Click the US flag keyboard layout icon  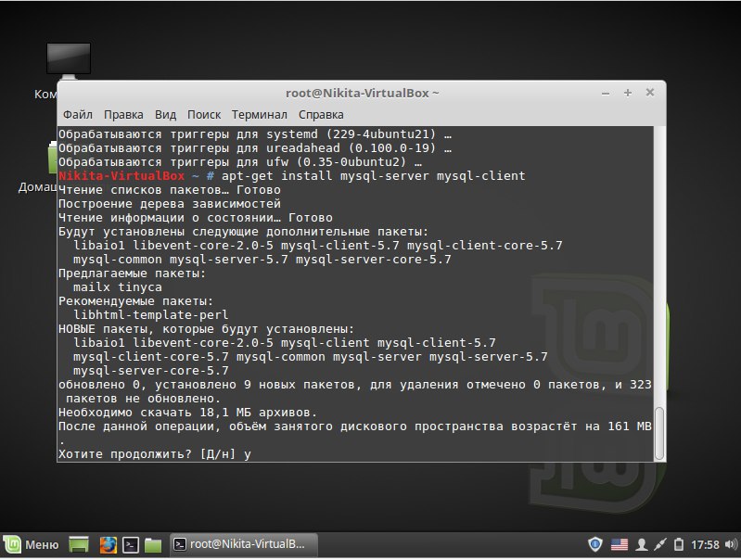[x=620, y=545]
